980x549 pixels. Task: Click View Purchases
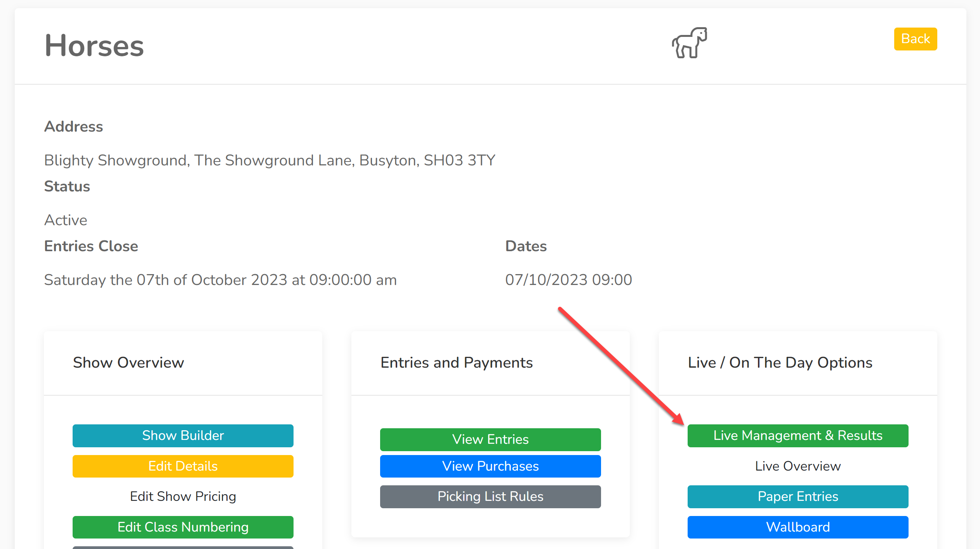point(490,466)
